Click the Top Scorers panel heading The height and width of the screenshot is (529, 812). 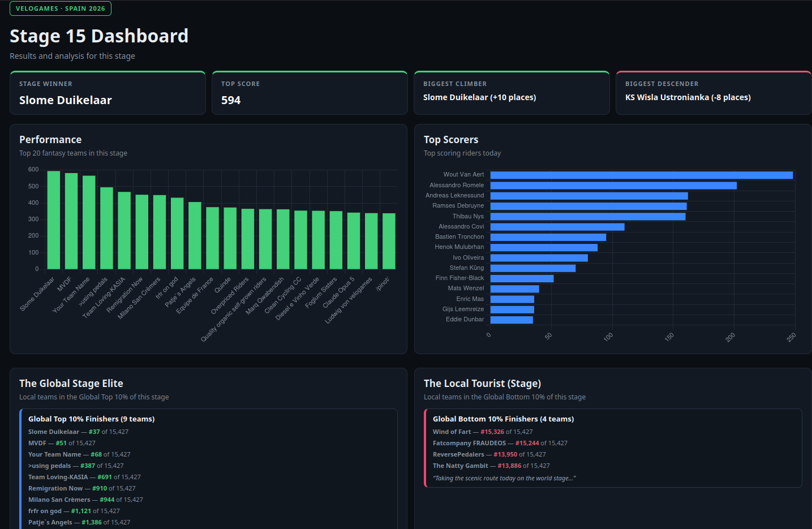(x=451, y=140)
